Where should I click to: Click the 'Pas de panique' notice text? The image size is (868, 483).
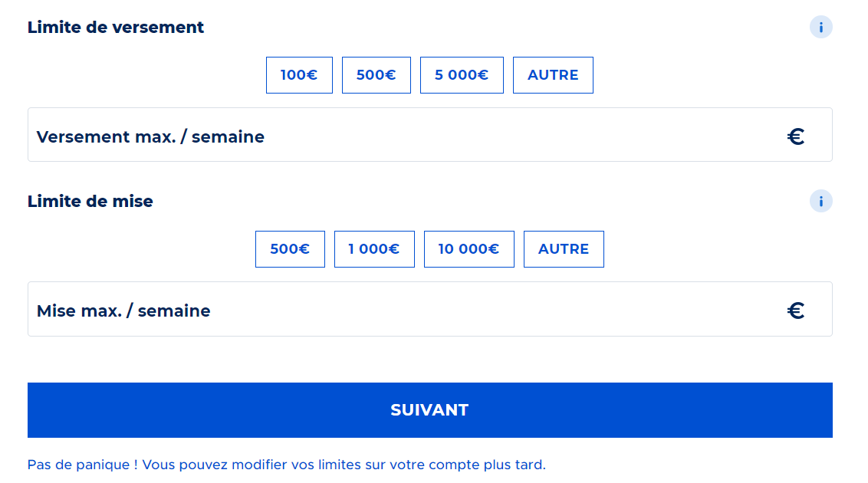(286, 465)
